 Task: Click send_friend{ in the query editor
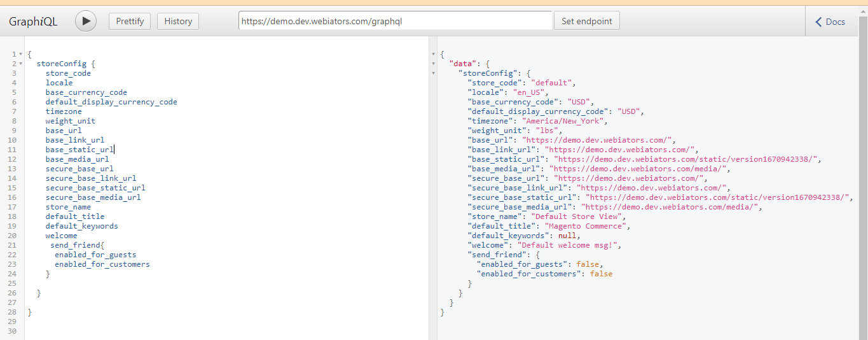pyautogui.click(x=77, y=245)
